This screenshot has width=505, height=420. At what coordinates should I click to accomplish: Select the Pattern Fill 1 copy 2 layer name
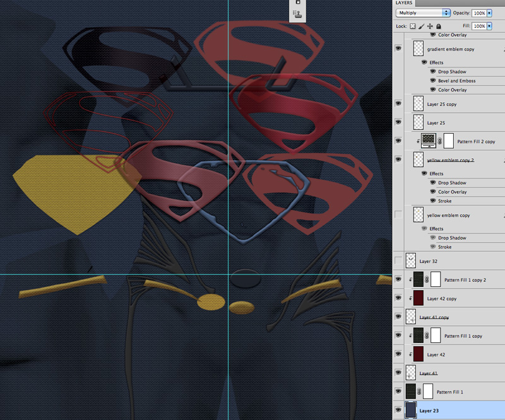[x=465, y=280]
